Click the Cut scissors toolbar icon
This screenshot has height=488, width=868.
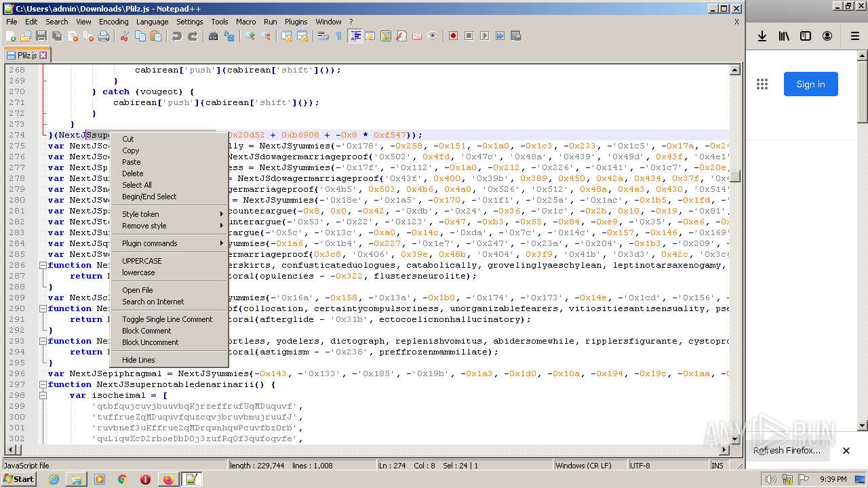coord(124,36)
